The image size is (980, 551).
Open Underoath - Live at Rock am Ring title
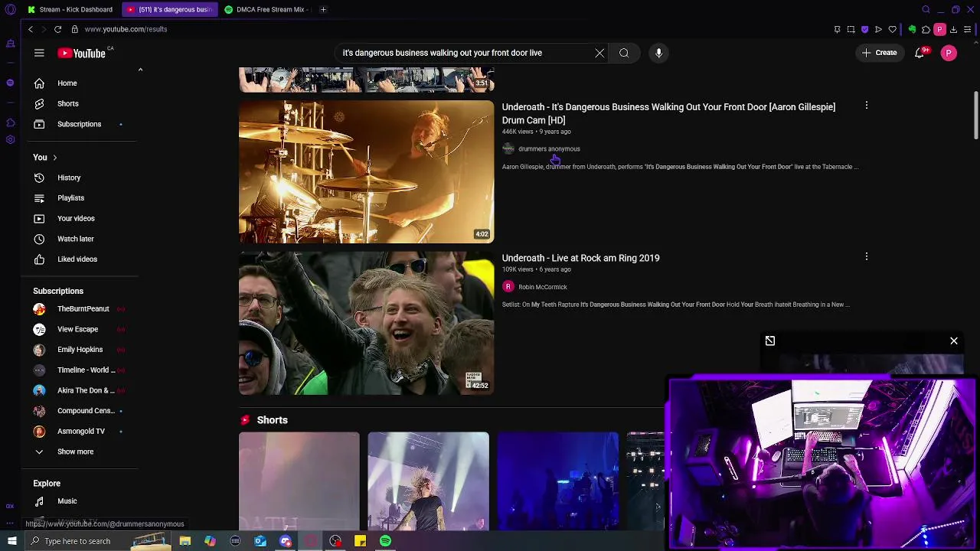(580, 258)
